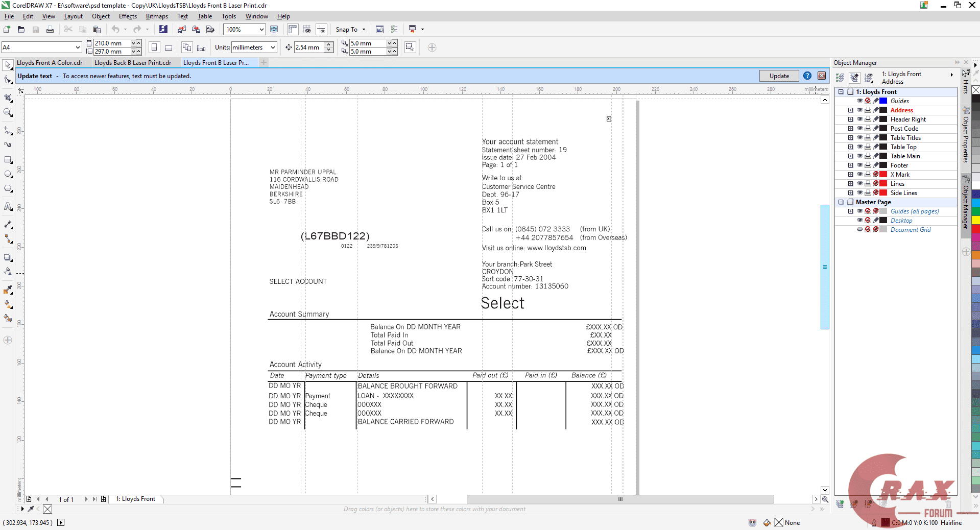Toggle printing for the Footer layer
The height and width of the screenshot is (530, 980).
[x=868, y=165]
